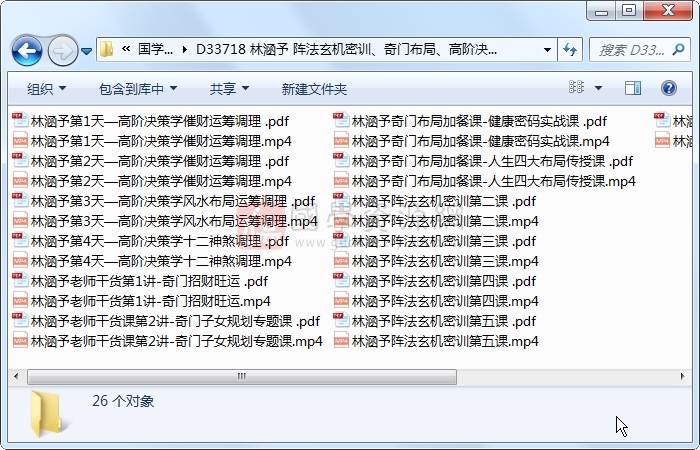700x450 pixels.
Task: Select PDF icon of 第1天—高阶决策学催财运筹调理 .pdf
Action: [x=21, y=121]
